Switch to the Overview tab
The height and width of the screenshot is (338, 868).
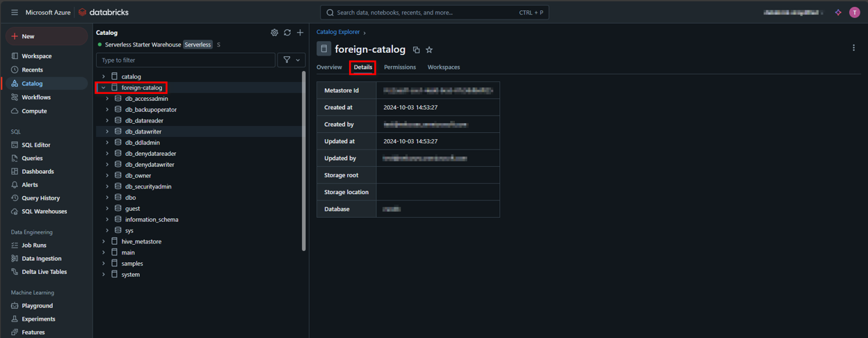click(x=329, y=67)
